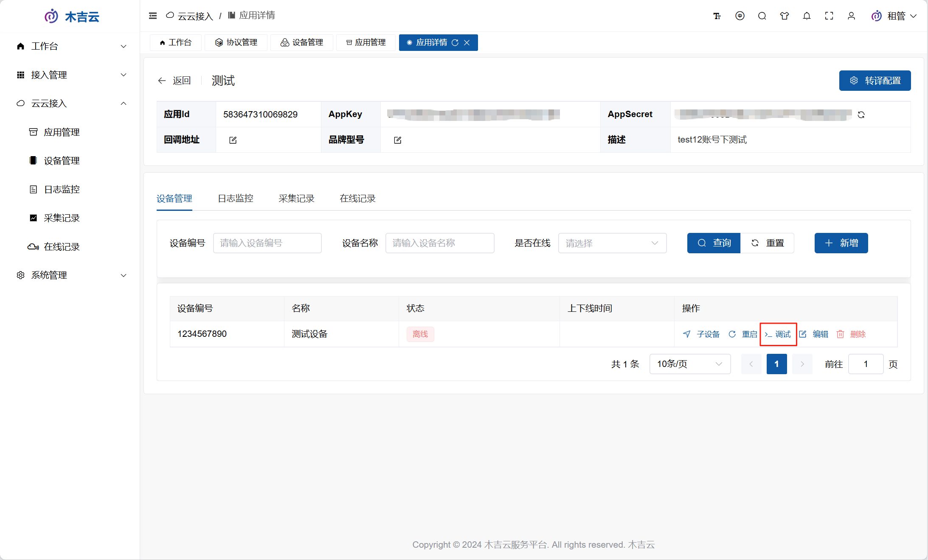
Task: Click the go-to page number field
Action: (866, 364)
